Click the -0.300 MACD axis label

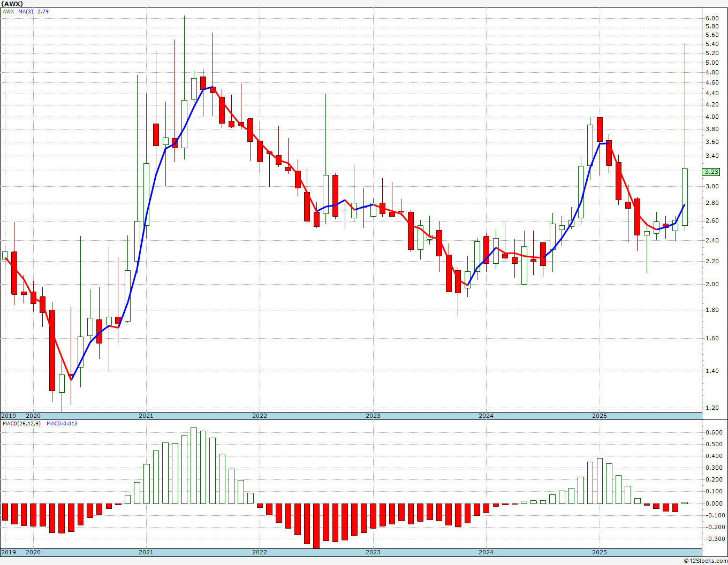click(713, 539)
